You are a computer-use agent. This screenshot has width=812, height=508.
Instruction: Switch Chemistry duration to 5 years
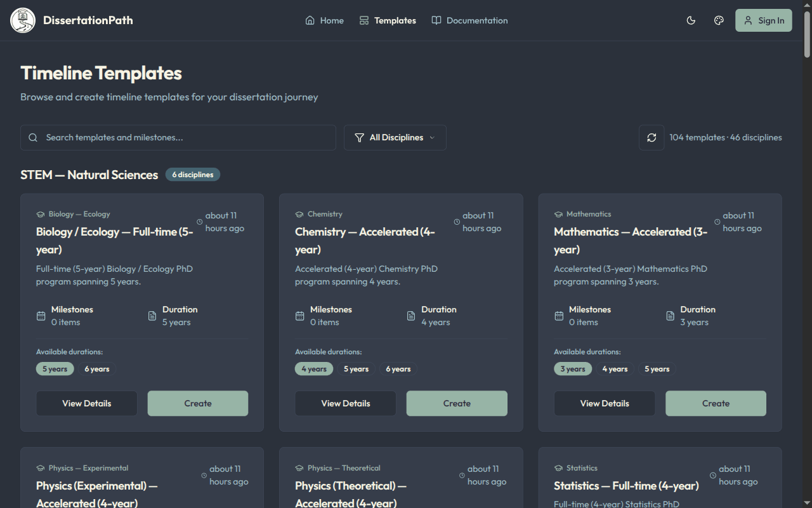click(x=356, y=368)
